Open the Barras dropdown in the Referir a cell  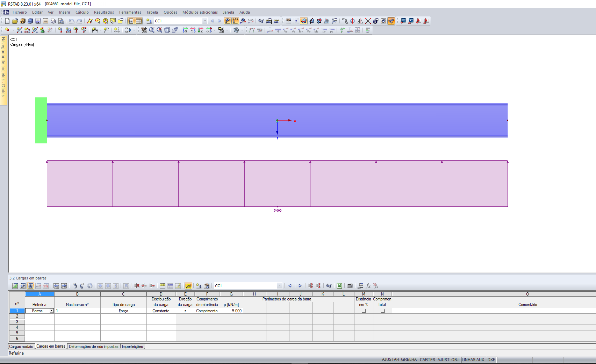(52, 311)
